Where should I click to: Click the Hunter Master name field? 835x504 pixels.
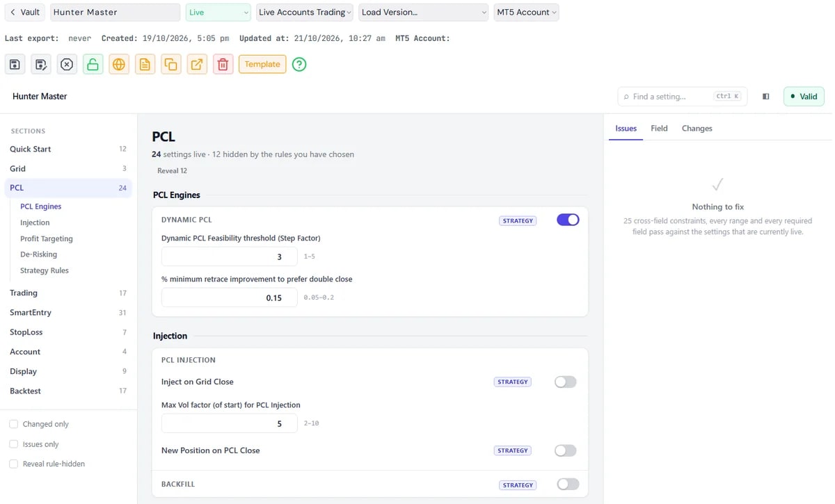[x=115, y=13]
